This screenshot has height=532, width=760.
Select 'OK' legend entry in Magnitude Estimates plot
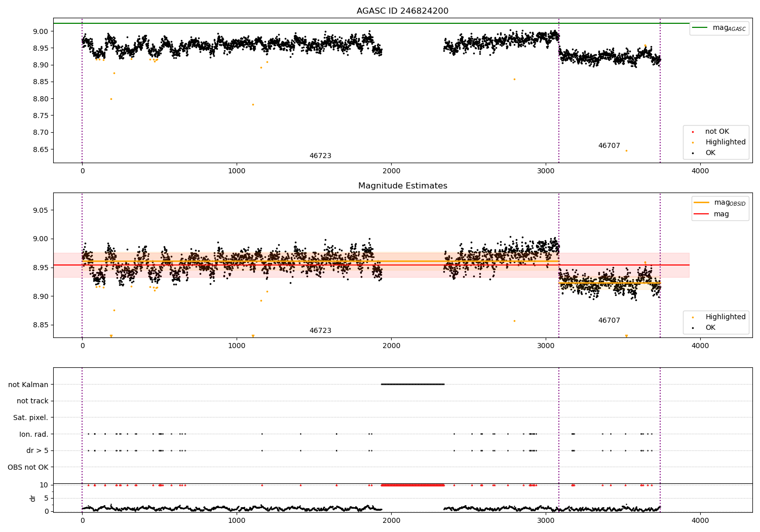[710, 328]
